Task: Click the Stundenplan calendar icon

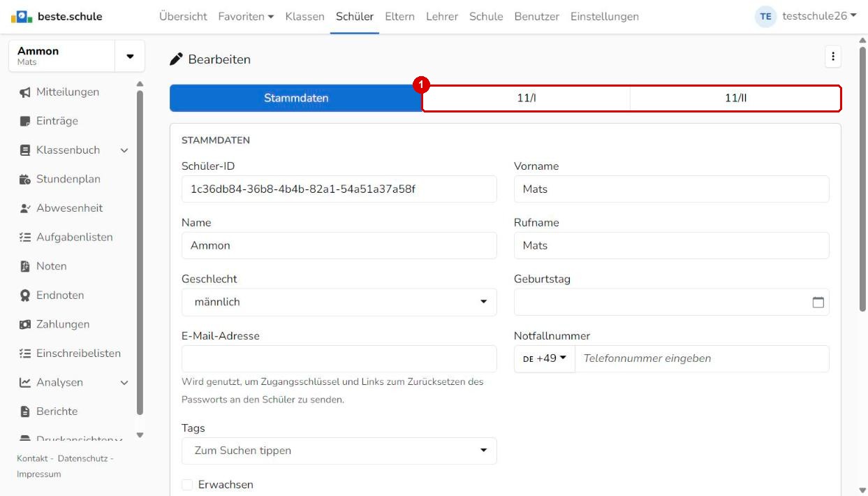Action: [25, 180]
